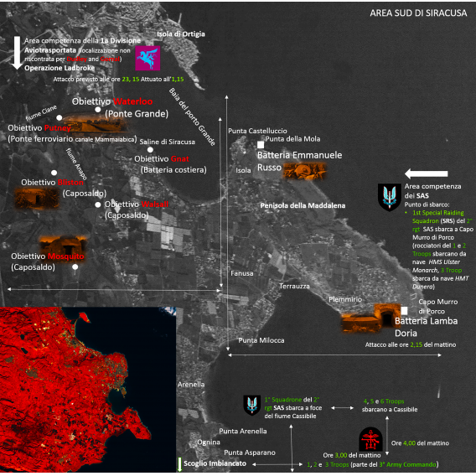Click the white dot beside Obiettivo Walsall
Image resolution: width=476 pixels, height=476 pixels.
point(98,205)
